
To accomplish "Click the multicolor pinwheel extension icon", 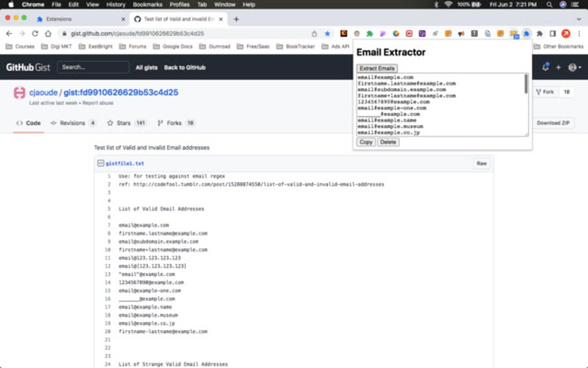I will [395, 34].
